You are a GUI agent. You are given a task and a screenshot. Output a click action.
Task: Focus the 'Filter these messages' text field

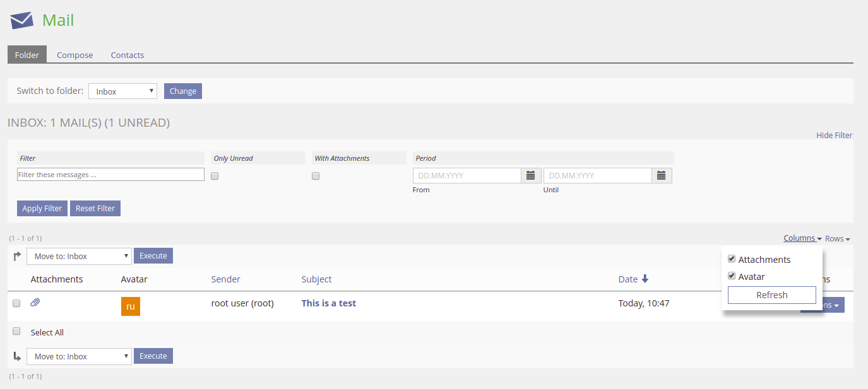(x=110, y=175)
